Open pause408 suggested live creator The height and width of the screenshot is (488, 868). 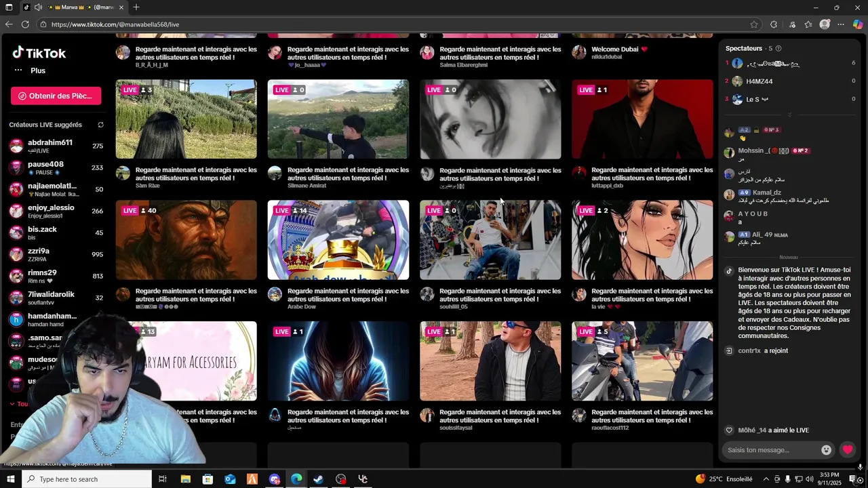click(56, 167)
